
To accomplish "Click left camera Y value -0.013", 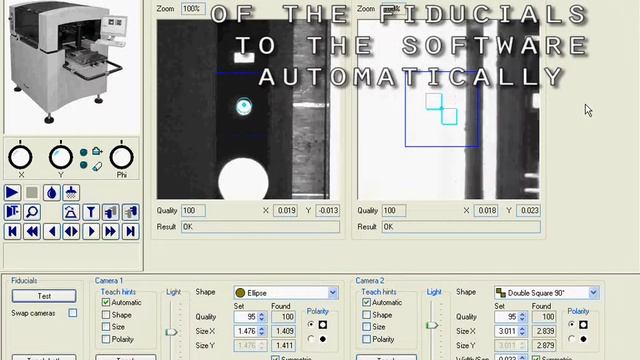I will coord(327,211).
